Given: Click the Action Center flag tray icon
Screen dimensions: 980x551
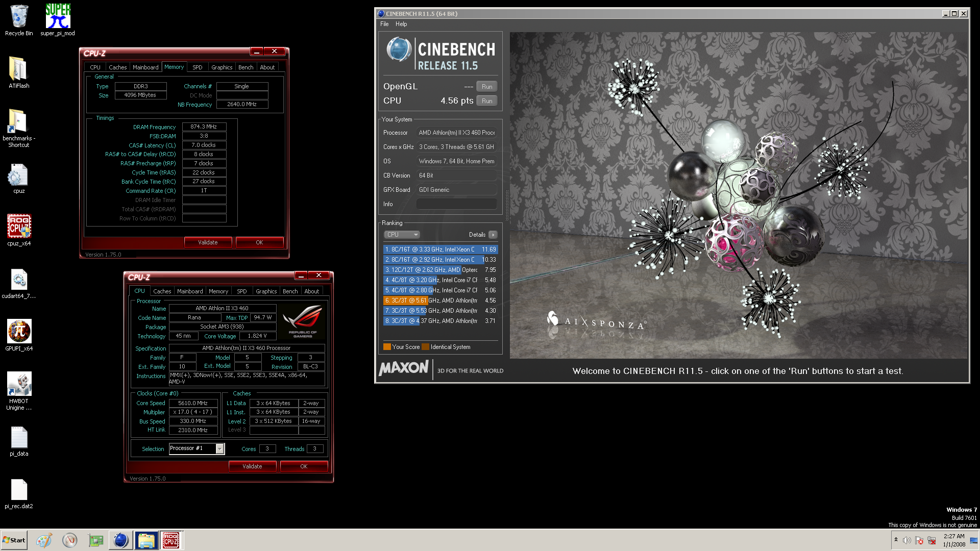Looking at the screenshot, I should click(x=919, y=540).
